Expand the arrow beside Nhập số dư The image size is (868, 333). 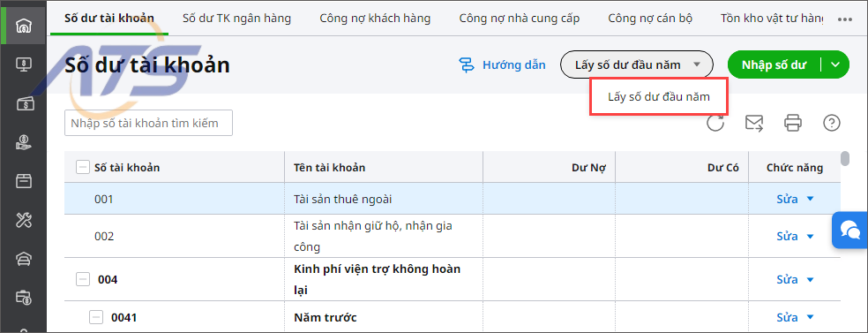836,64
